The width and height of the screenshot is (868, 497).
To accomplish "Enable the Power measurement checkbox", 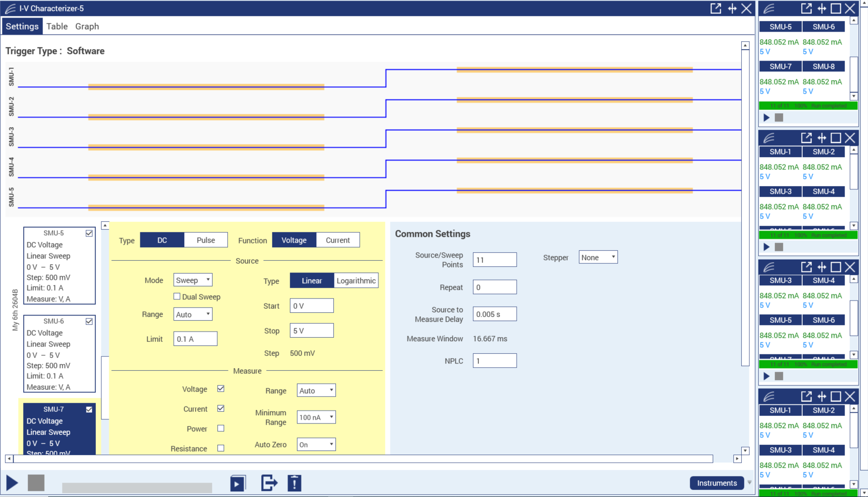I will coord(221,428).
